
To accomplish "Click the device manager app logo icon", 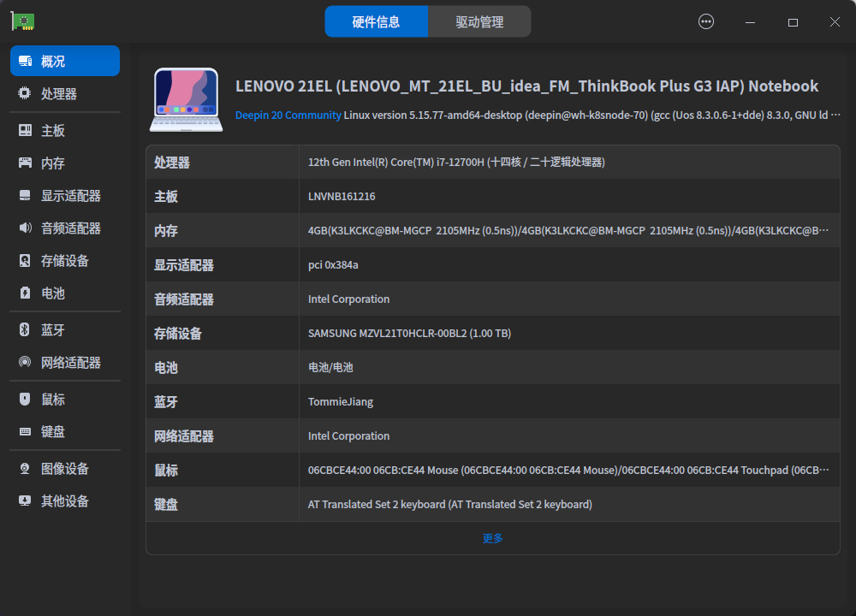I will (23, 22).
